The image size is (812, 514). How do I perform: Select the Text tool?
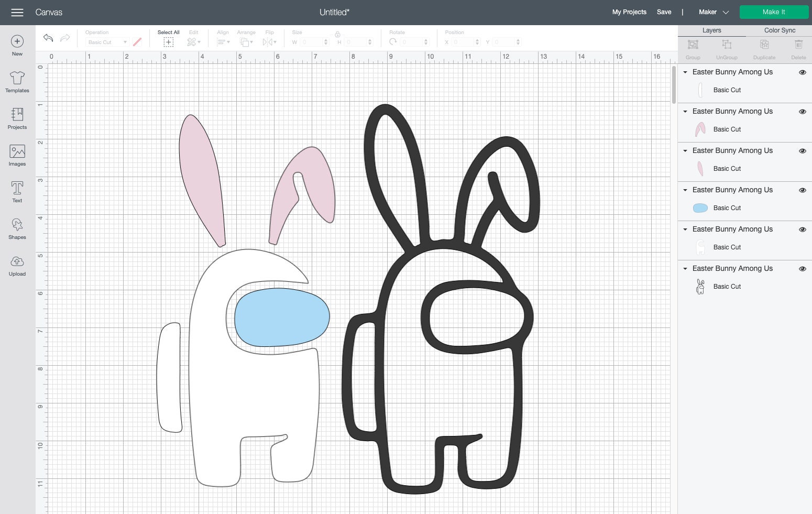coord(17,192)
